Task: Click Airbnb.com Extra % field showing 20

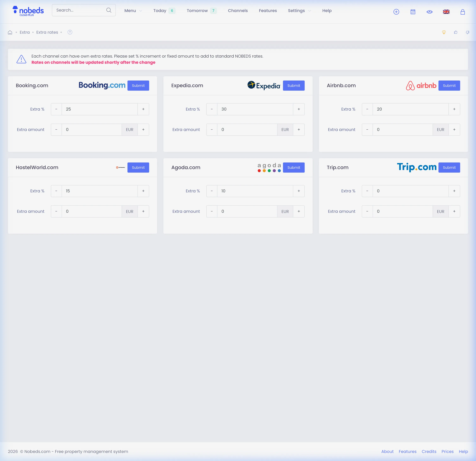Action: (410, 109)
